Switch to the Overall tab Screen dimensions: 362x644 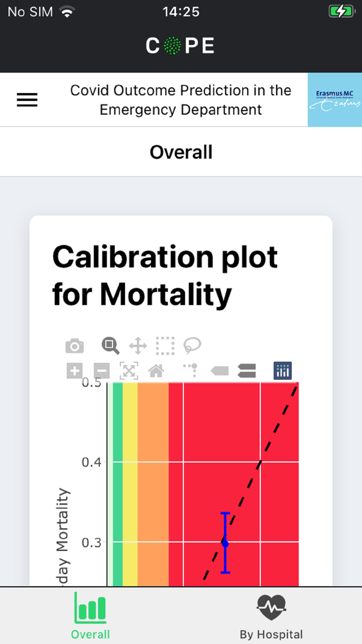pyautogui.click(x=90, y=616)
